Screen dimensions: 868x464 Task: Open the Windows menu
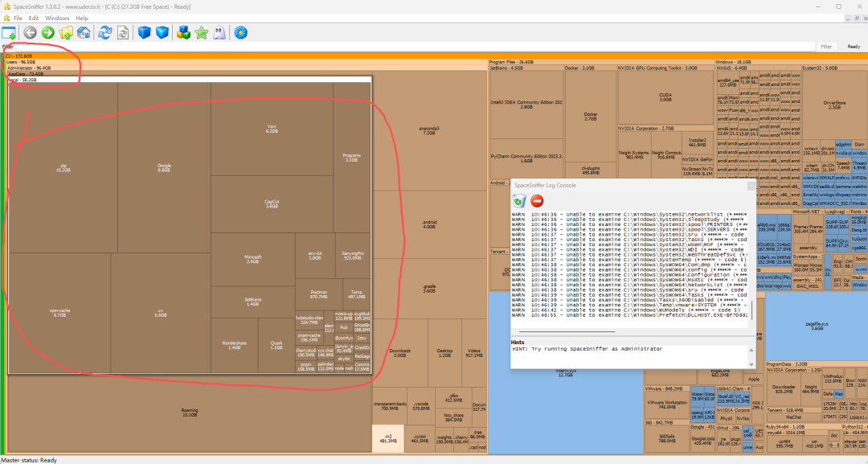pyautogui.click(x=57, y=18)
